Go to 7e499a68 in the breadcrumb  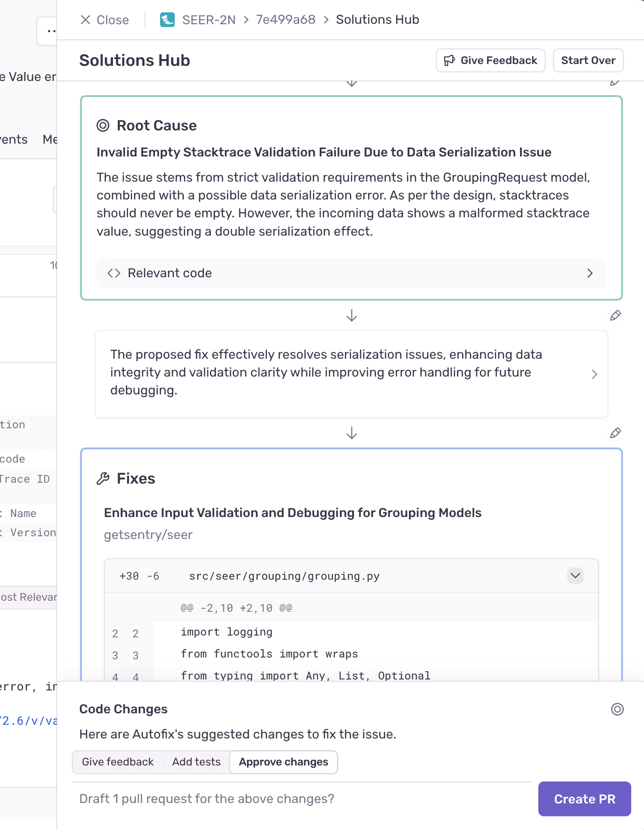[285, 20]
